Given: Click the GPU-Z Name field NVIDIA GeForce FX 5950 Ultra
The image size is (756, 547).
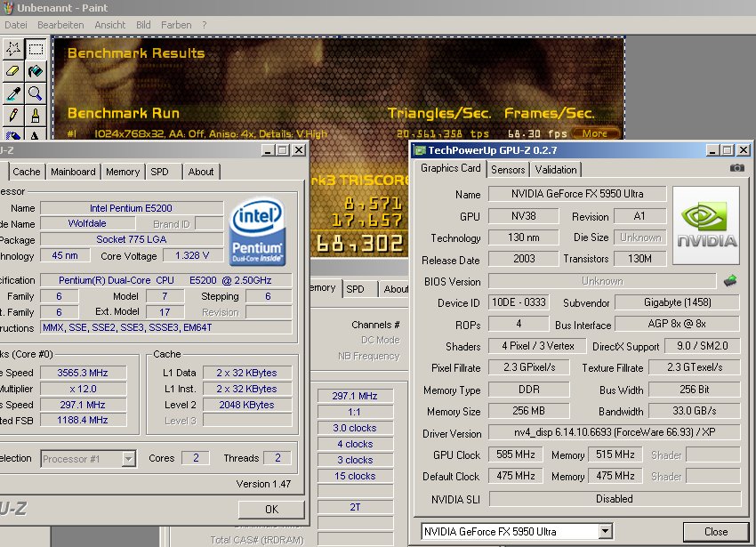Looking at the screenshot, I should [x=577, y=194].
